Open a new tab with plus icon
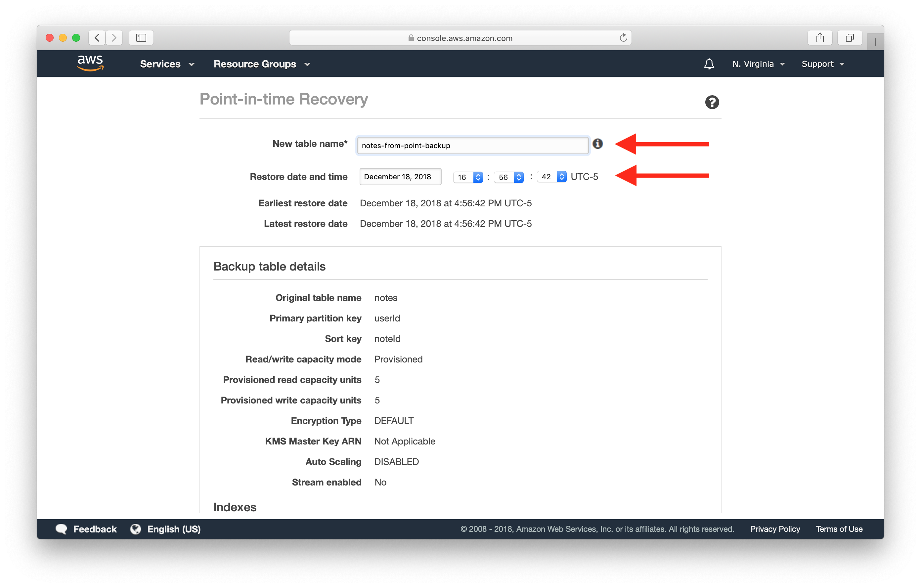This screenshot has width=921, height=588. pyautogui.click(x=875, y=42)
